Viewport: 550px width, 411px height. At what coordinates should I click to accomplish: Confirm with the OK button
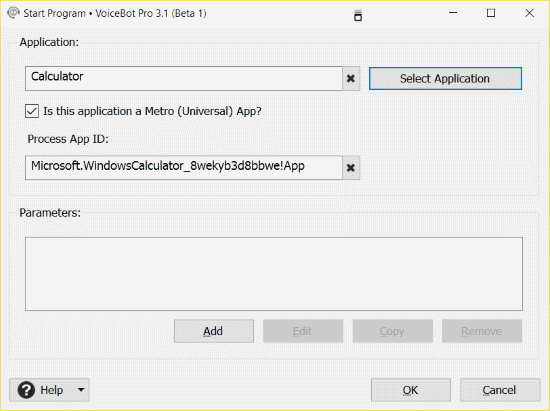coord(411,390)
